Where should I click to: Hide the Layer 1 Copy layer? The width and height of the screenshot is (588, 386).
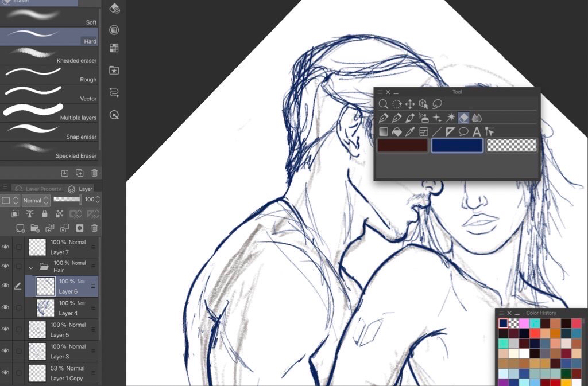[6, 373]
